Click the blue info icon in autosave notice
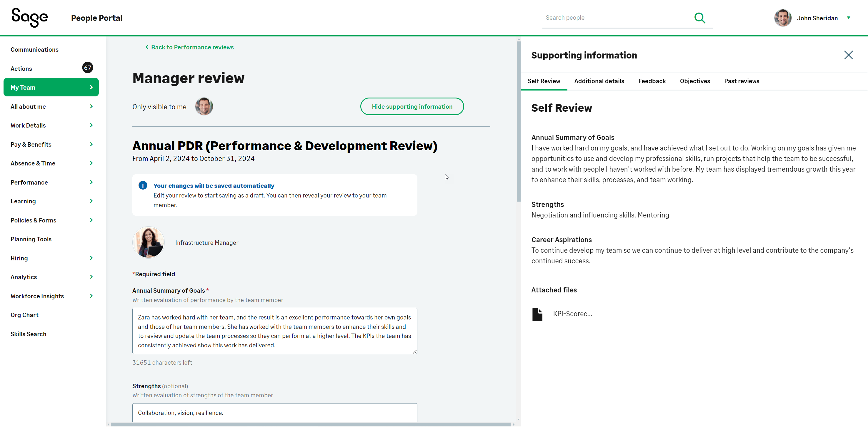The width and height of the screenshot is (868, 427). pyautogui.click(x=143, y=185)
